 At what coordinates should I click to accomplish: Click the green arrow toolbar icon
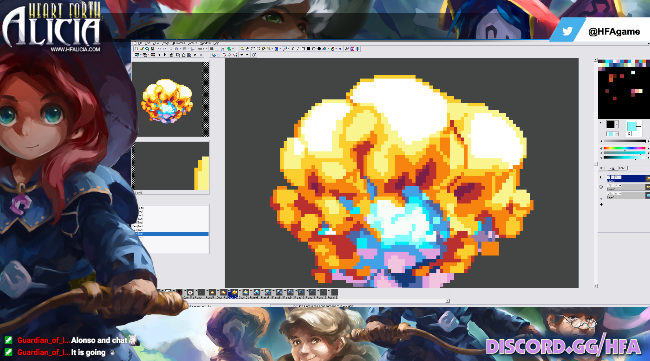pyautogui.click(x=229, y=48)
